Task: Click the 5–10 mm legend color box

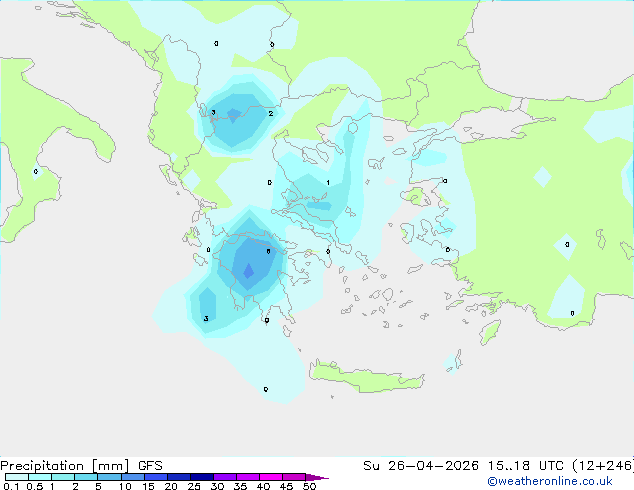Action: (x=109, y=477)
